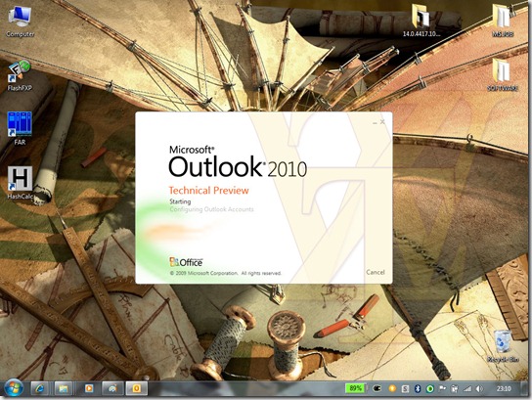Select the SOFTWARE folder on desktop
This screenshot has width=532, height=400.
pos(503,74)
